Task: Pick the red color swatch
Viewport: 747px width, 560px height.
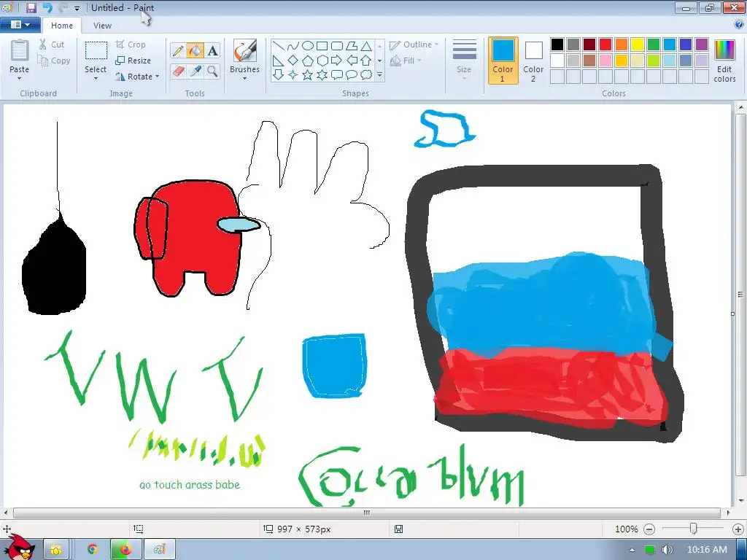Action: pos(605,44)
